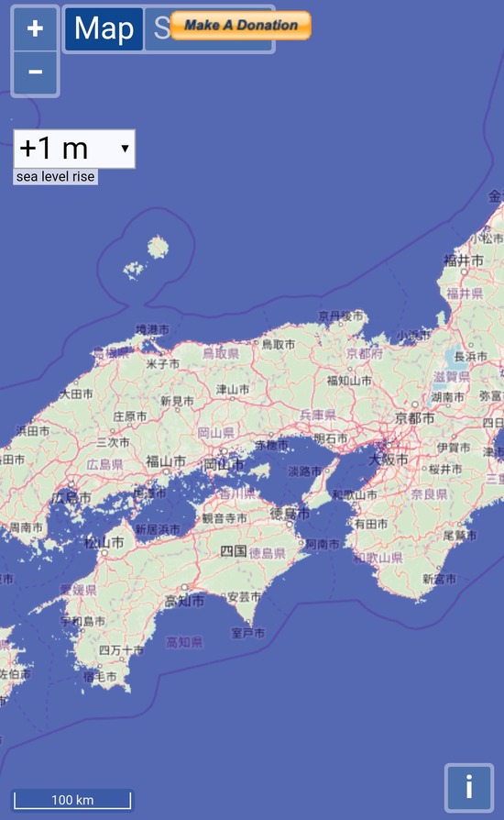Image resolution: width=504 pixels, height=820 pixels.
Task: Select the Map view tab
Action: [x=104, y=28]
